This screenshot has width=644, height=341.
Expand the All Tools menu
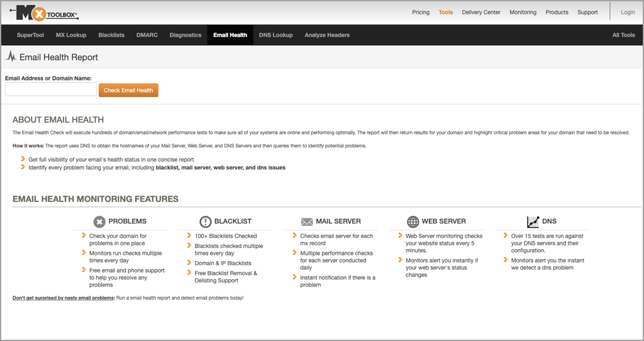(623, 35)
